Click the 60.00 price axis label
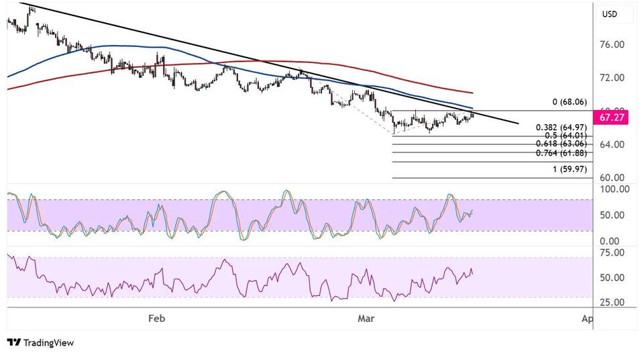The image size is (644, 355). [x=612, y=178]
